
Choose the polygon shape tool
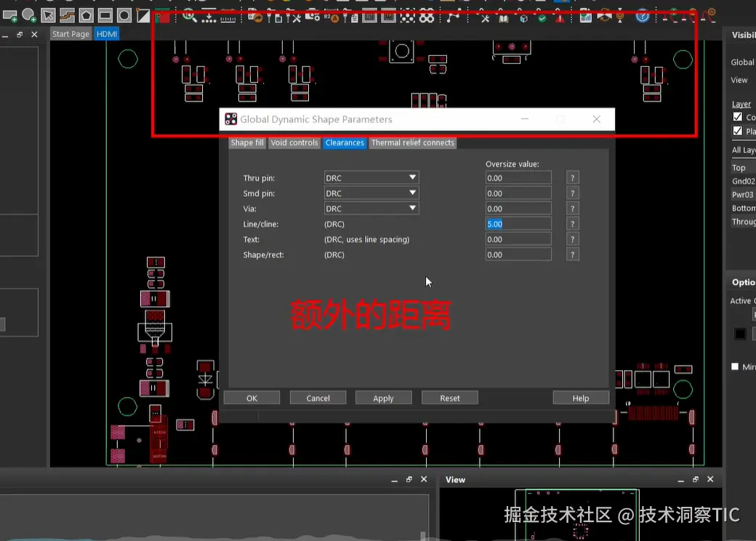pos(87,16)
